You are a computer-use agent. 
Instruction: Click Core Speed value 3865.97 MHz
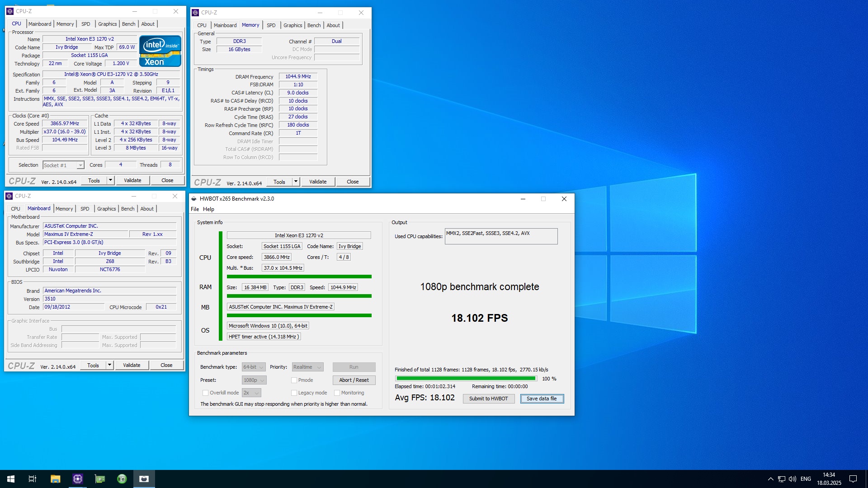pyautogui.click(x=65, y=124)
